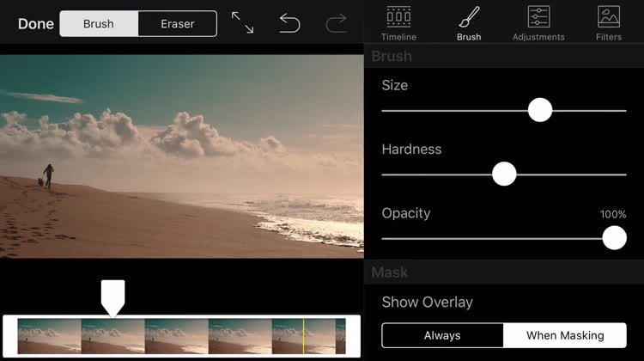The height and width of the screenshot is (361, 644).
Task: Click the yellow marker line in filmstrip
Action: (x=303, y=336)
